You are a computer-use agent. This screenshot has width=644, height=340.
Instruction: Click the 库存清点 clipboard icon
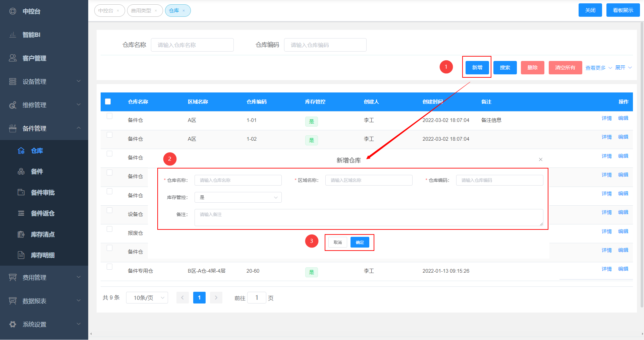[x=21, y=234]
